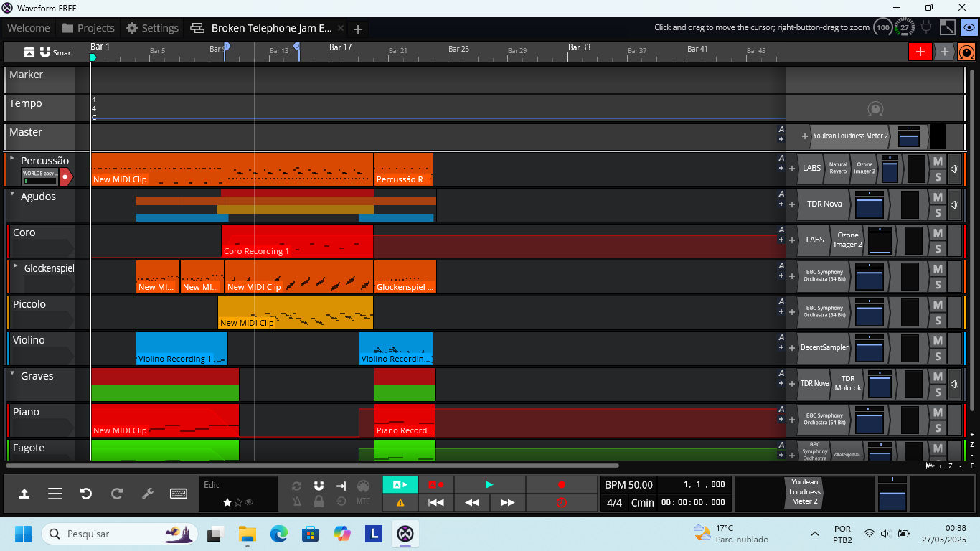Open Microsoft Edge from the taskbar

278,534
